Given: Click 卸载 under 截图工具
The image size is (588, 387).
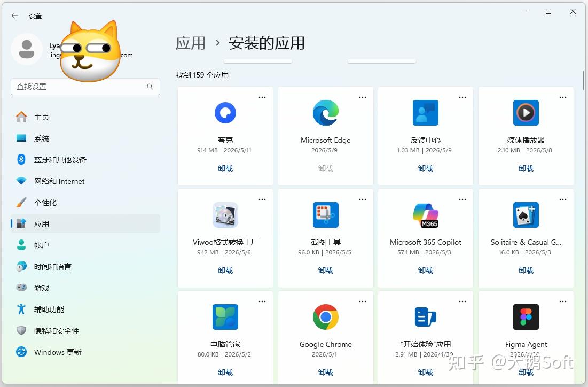Looking at the screenshot, I should point(325,270).
